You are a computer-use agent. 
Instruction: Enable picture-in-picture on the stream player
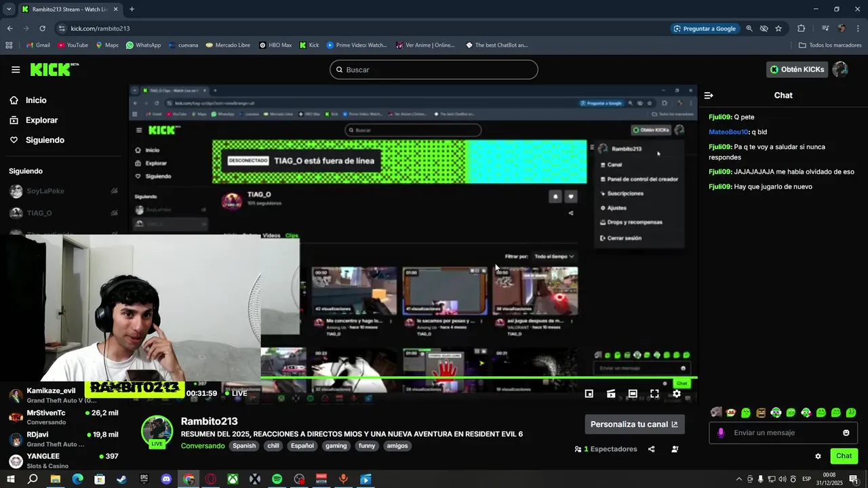pyautogui.click(x=589, y=394)
